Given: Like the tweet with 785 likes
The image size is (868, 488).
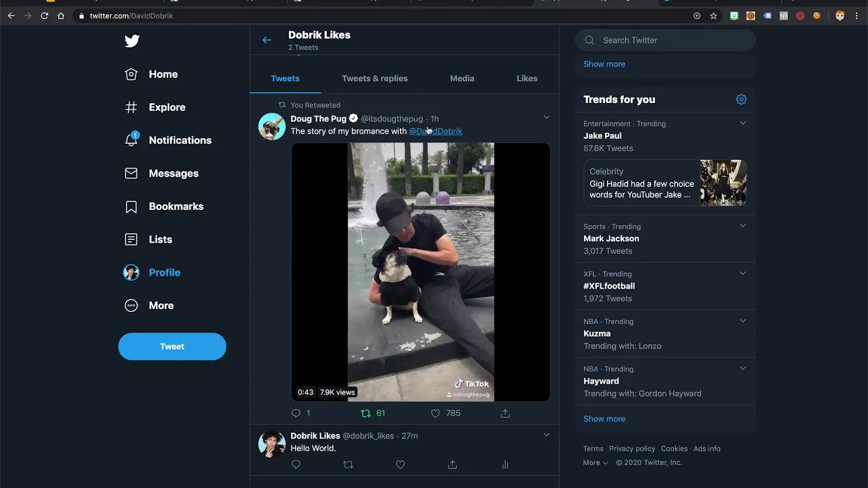Looking at the screenshot, I should pyautogui.click(x=435, y=413).
